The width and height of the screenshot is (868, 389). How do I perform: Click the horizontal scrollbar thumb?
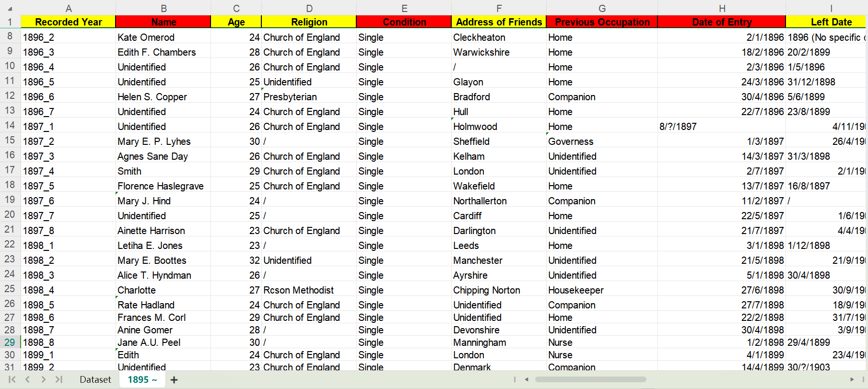click(590, 379)
